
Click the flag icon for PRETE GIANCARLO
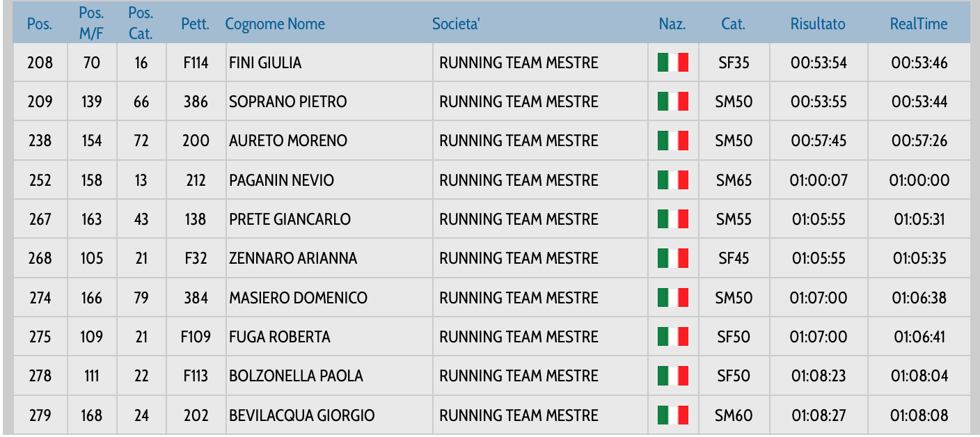tap(672, 219)
